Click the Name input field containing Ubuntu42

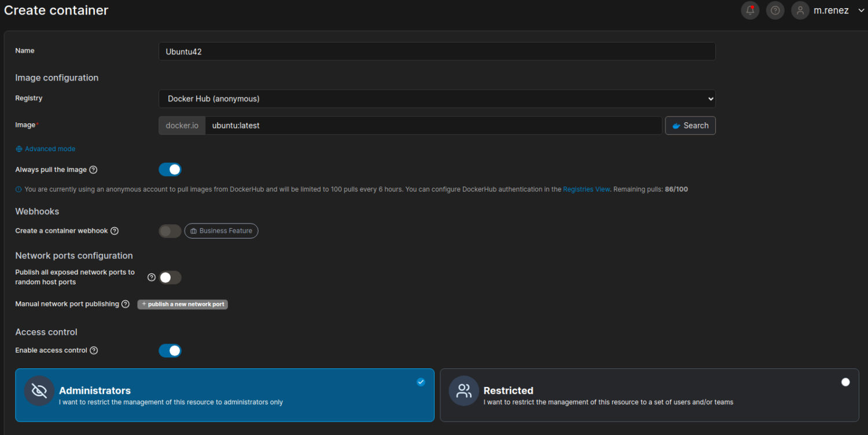pos(437,52)
